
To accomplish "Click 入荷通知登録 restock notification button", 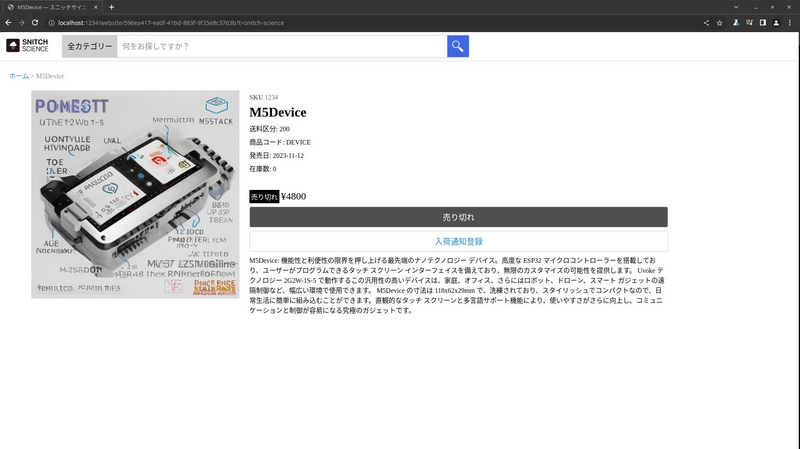I will point(458,241).
